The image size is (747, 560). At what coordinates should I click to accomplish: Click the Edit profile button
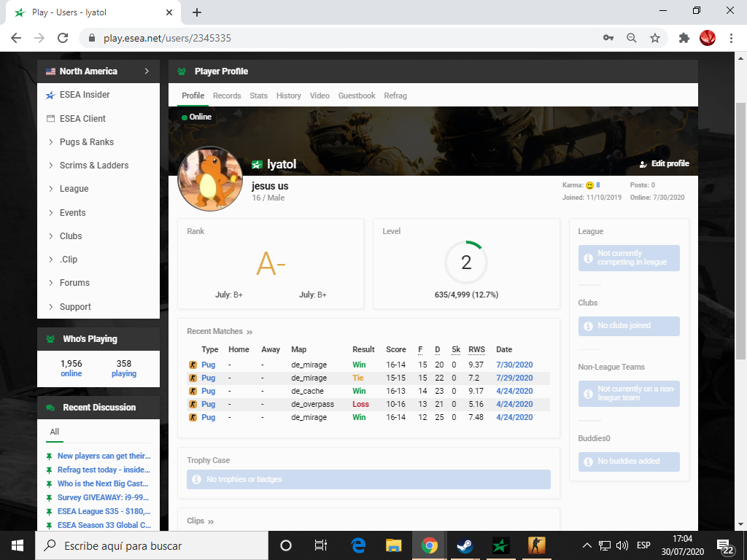tap(664, 164)
